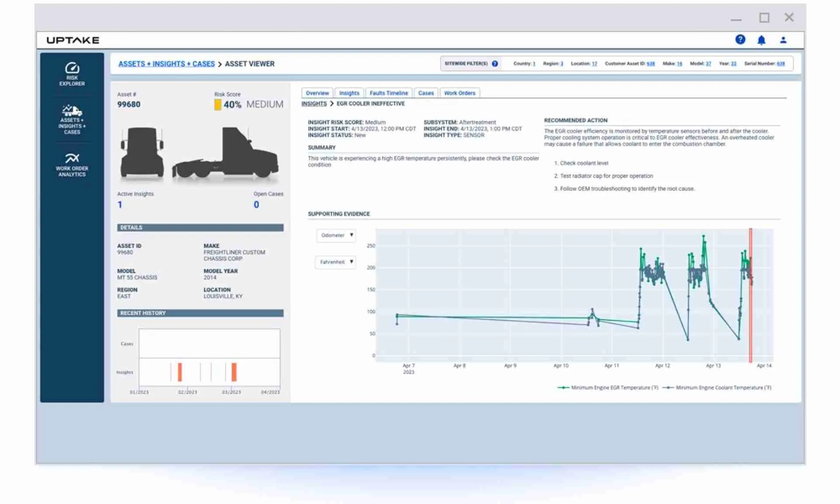
Task: Open the Risk Explorer sidebar icon
Action: [72, 74]
